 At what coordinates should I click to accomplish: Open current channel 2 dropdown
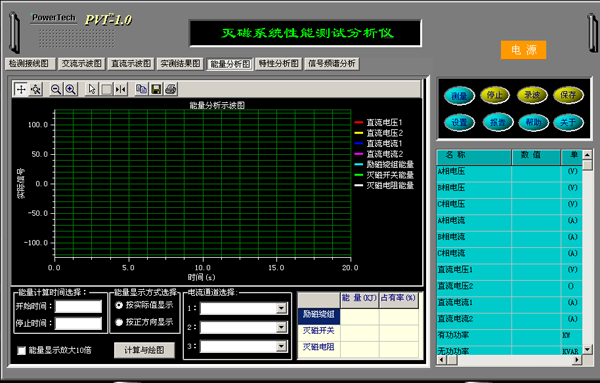click(281, 327)
